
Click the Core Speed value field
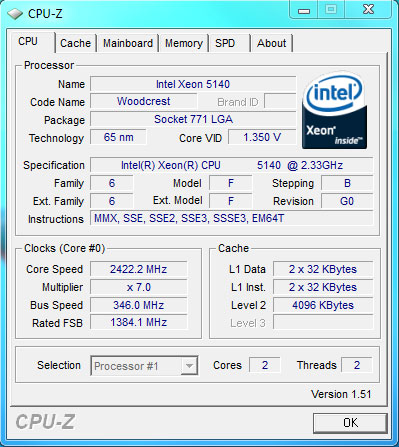click(x=139, y=269)
